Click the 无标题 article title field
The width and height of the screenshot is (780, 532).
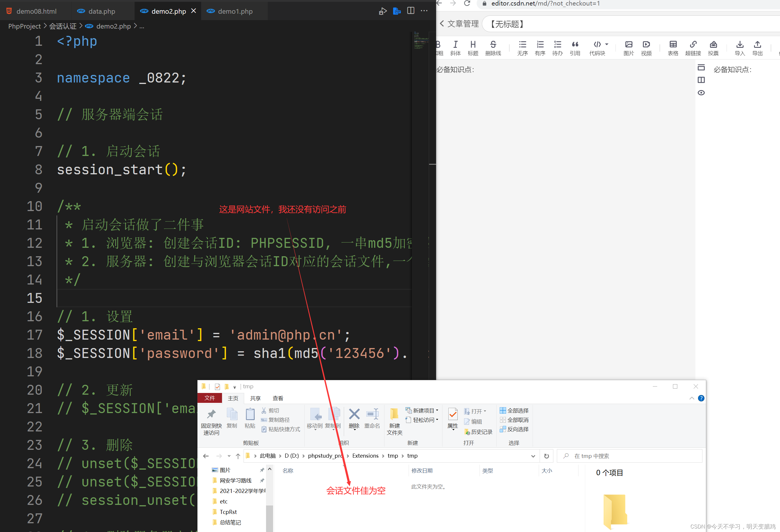click(x=631, y=24)
